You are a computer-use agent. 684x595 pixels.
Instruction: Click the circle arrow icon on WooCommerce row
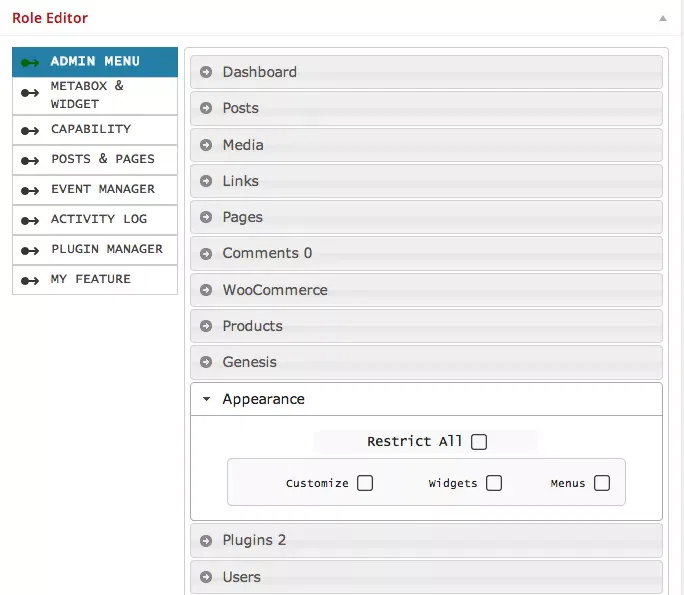click(x=206, y=290)
